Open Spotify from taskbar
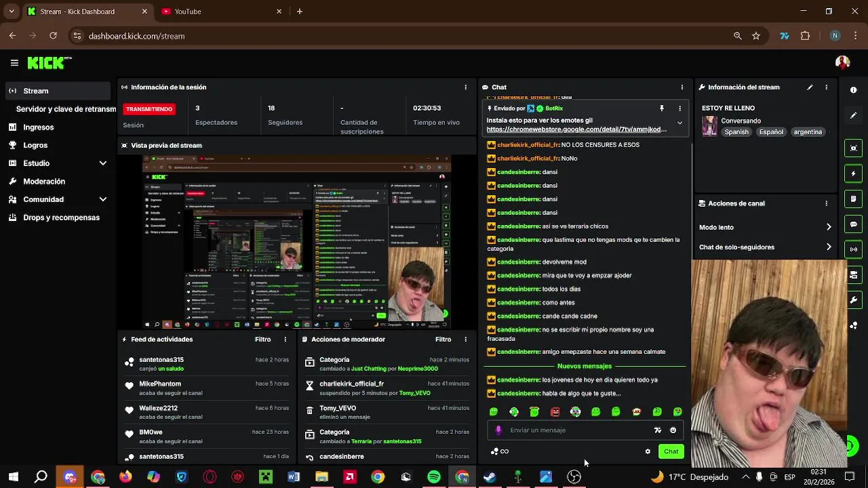868x488 pixels. (434, 477)
